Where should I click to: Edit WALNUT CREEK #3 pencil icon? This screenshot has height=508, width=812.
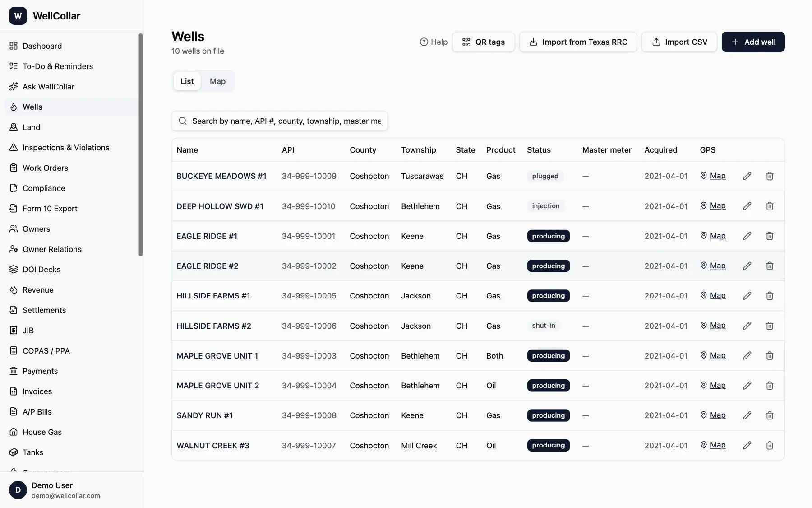click(747, 445)
